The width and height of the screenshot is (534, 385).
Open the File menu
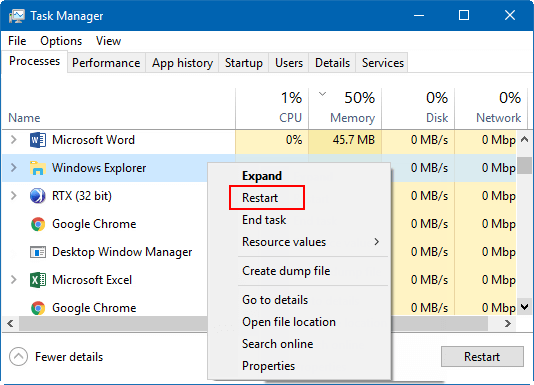coord(17,41)
